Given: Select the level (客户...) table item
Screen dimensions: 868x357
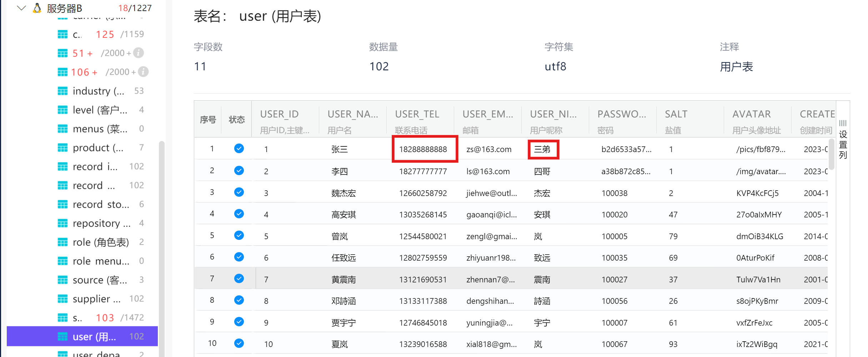Looking at the screenshot, I should [100, 110].
